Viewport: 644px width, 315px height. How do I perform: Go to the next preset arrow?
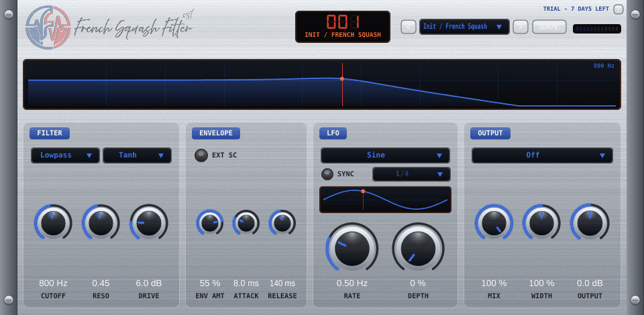pos(521,27)
